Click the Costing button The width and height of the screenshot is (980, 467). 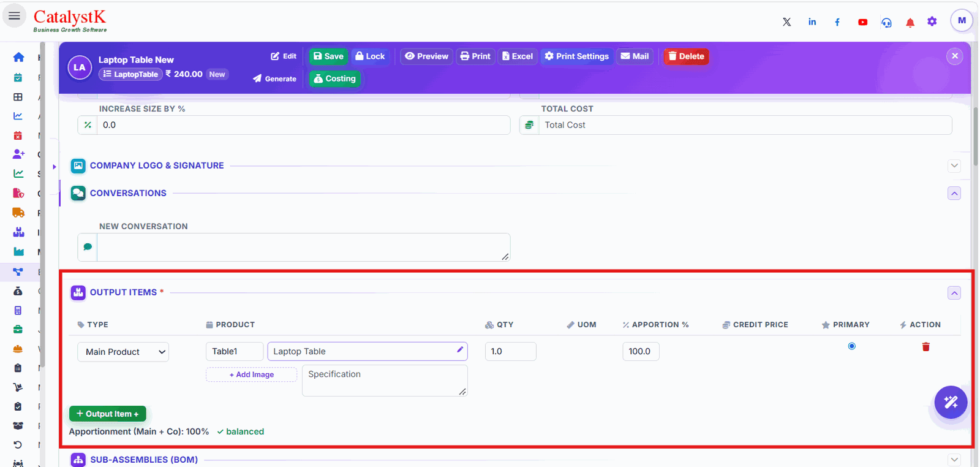(335, 78)
